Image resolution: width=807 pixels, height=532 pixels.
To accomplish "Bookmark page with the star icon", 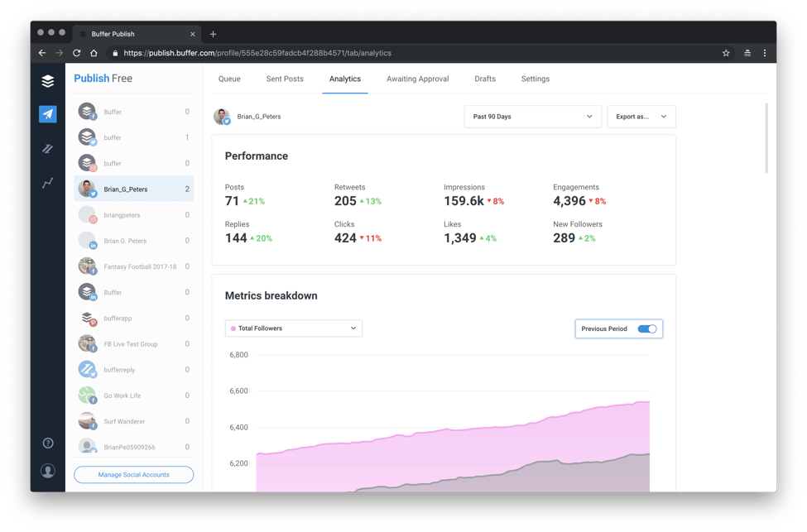I will tap(726, 53).
